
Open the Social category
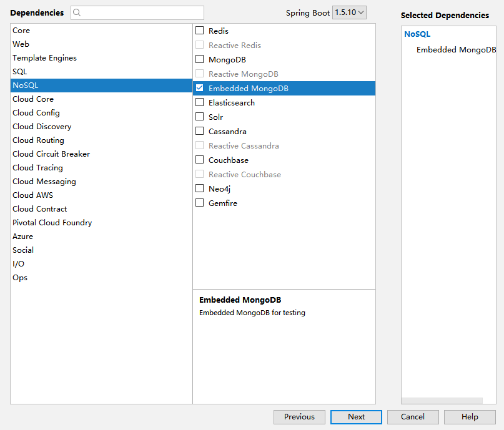[x=101, y=250]
